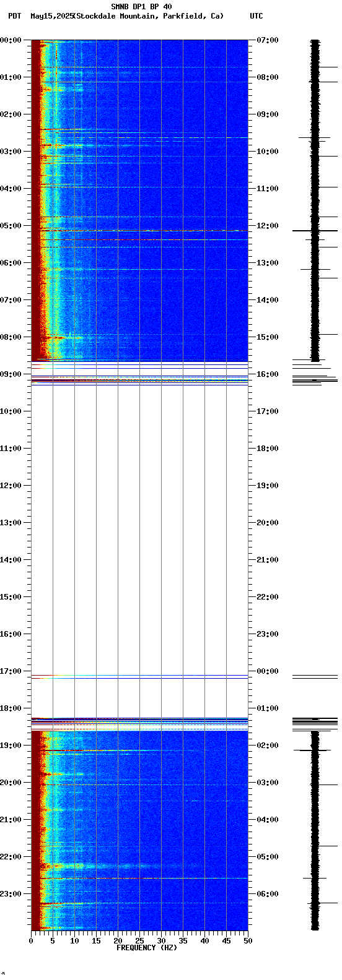Click the '15' Hz frequency tick label
The width and height of the screenshot is (342, 980).
click(96, 941)
